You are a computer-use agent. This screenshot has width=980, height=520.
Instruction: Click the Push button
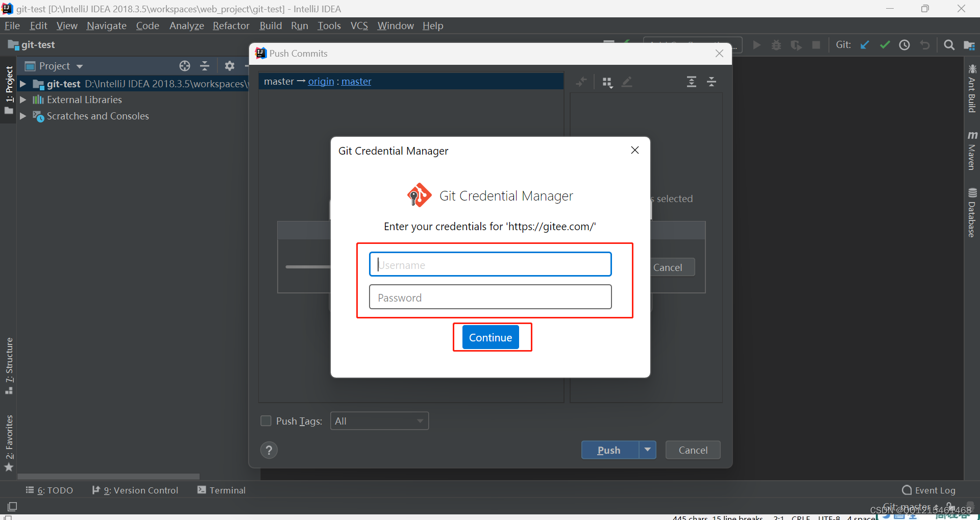coord(610,450)
